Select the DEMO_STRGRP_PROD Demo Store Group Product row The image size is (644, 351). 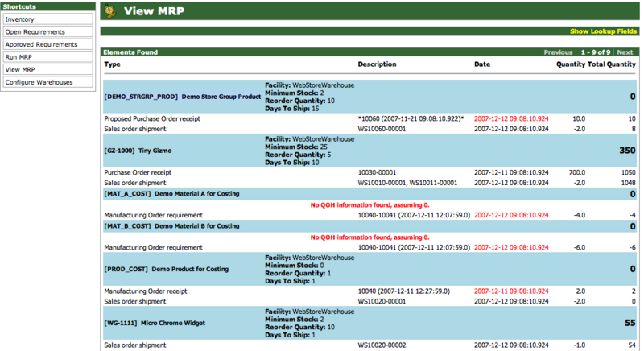pyautogui.click(x=369, y=97)
